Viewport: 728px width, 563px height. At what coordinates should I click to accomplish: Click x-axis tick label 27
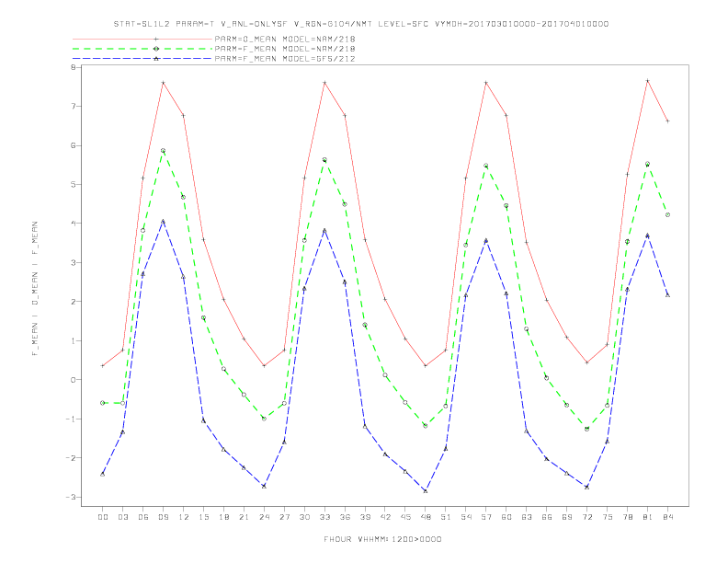point(284,517)
